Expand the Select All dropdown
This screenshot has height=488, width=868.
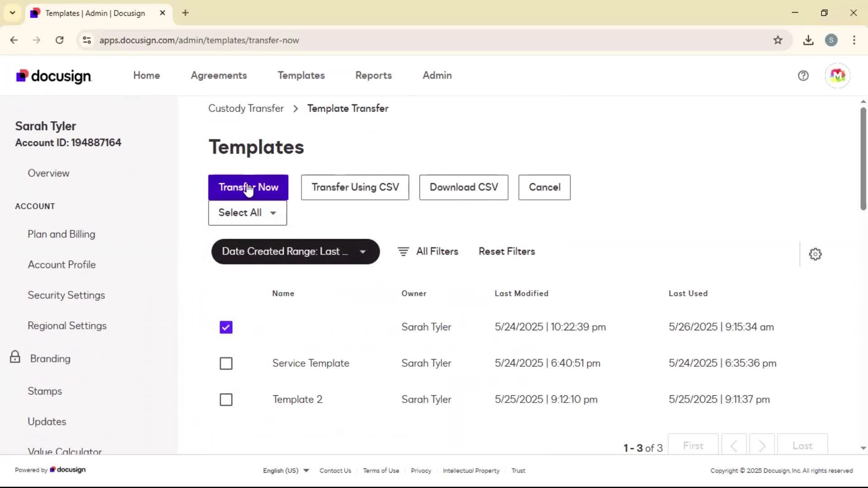click(247, 213)
